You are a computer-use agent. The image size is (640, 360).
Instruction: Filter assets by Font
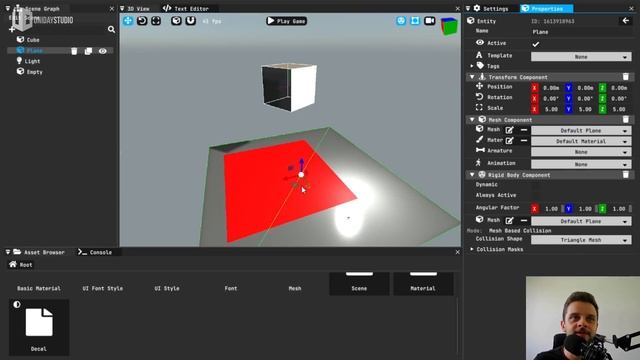pyautogui.click(x=231, y=288)
